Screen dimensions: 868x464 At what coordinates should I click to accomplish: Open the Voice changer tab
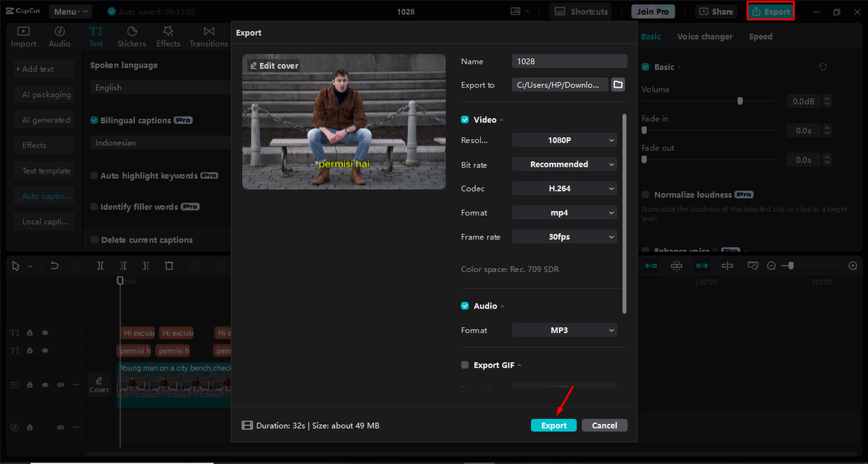(x=705, y=37)
